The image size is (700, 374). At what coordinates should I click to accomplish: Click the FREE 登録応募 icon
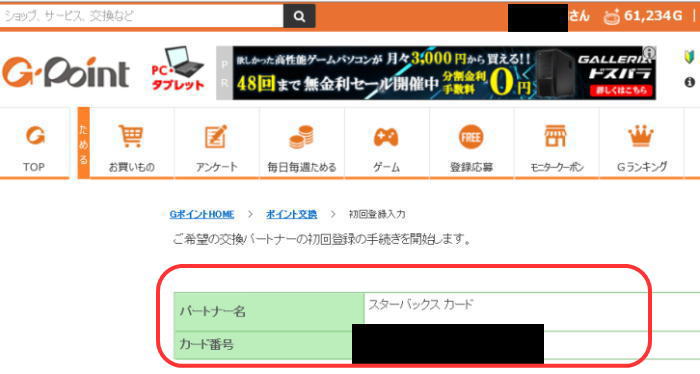471,137
